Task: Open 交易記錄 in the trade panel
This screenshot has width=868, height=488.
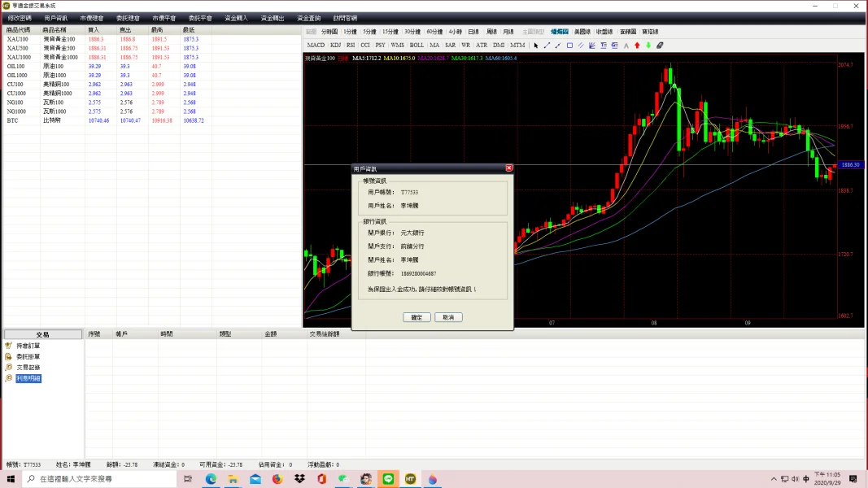Action: (x=28, y=368)
